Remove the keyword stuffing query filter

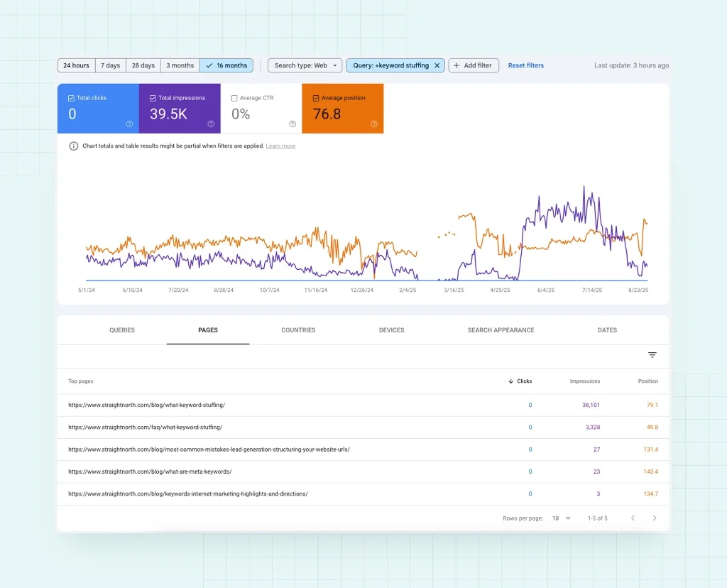click(x=437, y=65)
